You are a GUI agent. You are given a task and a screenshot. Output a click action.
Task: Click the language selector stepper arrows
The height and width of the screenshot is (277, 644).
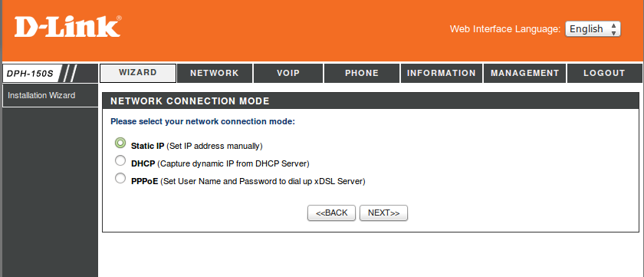point(613,28)
